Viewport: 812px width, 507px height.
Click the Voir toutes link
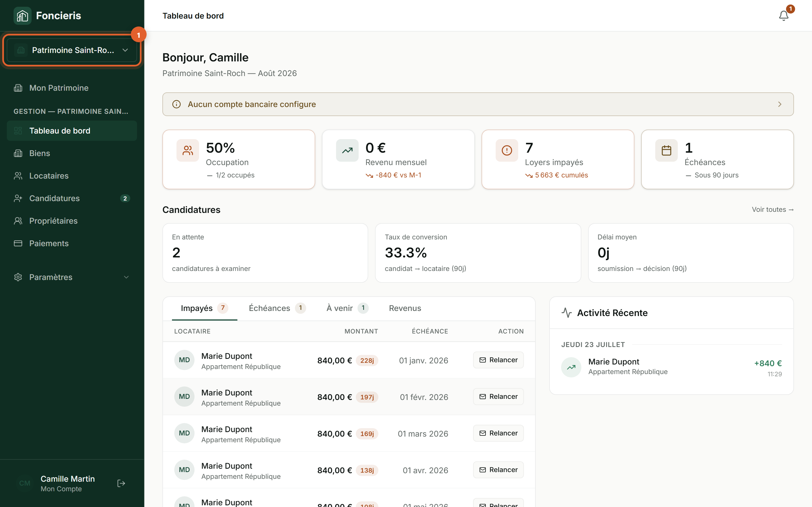pos(773,209)
